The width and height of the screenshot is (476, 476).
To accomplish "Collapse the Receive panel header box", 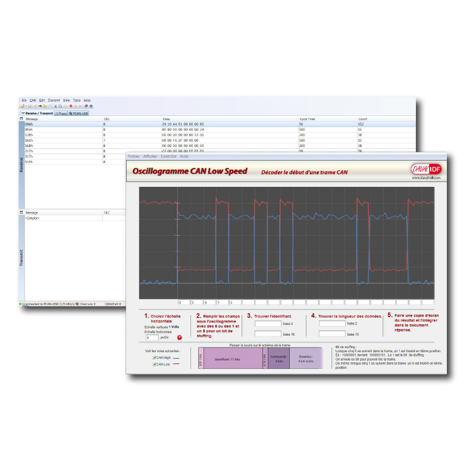I will click(21, 119).
